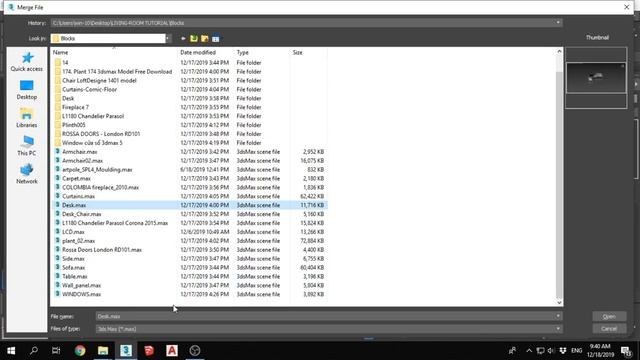Expand the File name dropdown

coord(558,316)
